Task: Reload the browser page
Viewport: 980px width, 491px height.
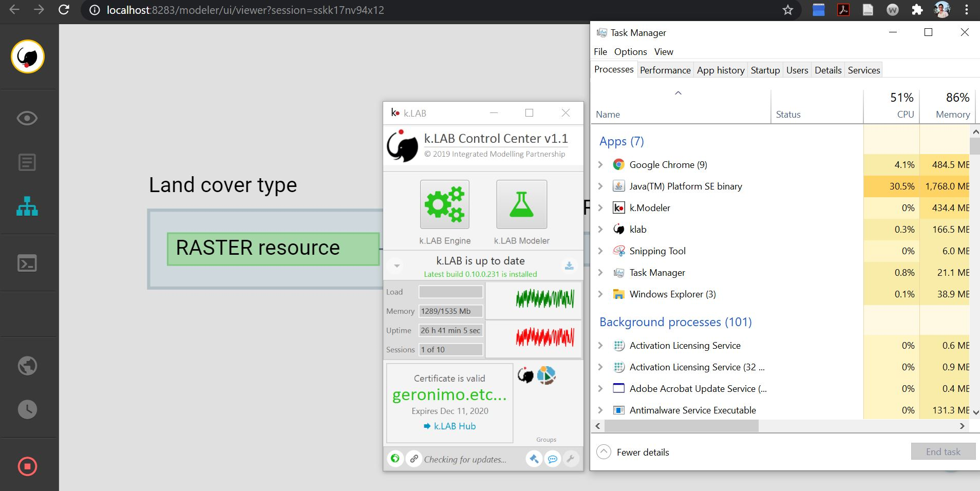Action: point(64,10)
